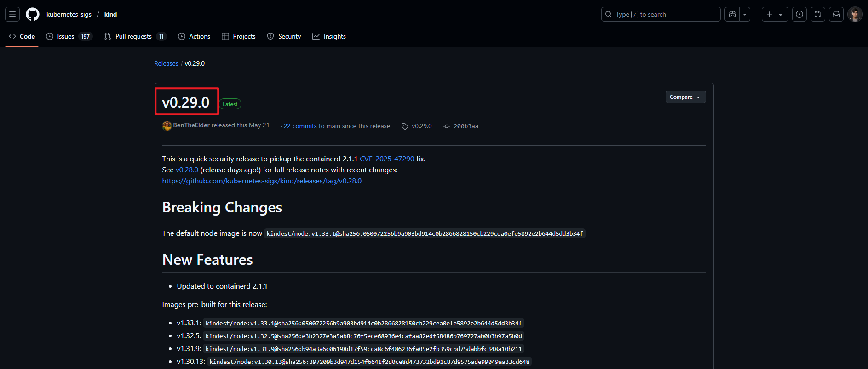Switch to the Code tab
Viewport: 868px width, 369px height.
pyautogui.click(x=22, y=36)
